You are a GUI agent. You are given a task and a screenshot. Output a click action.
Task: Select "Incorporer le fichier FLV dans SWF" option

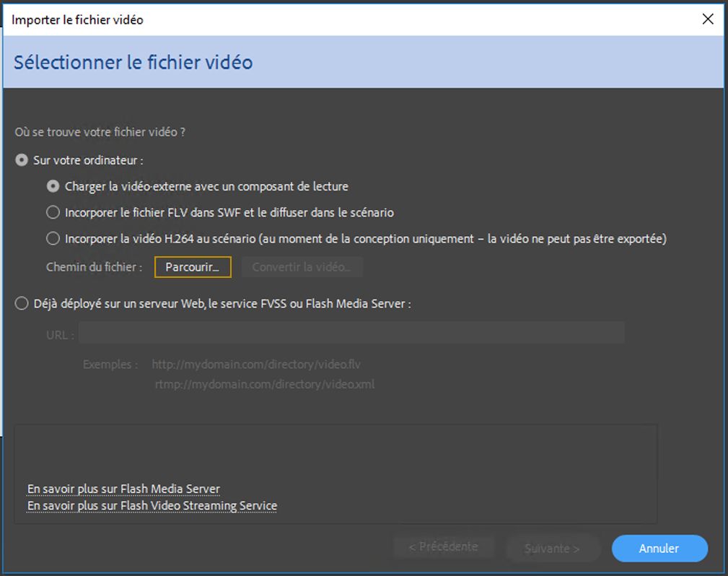(x=53, y=213)
